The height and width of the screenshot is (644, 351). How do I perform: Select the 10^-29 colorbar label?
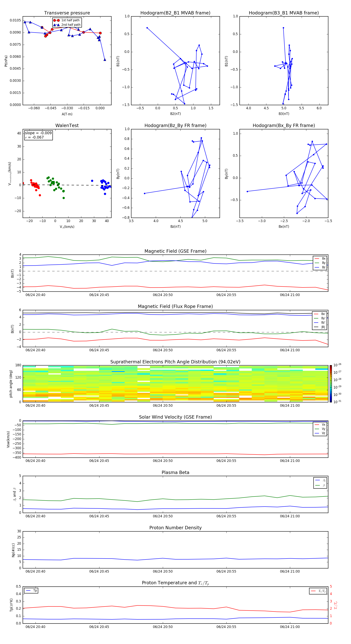337,387
